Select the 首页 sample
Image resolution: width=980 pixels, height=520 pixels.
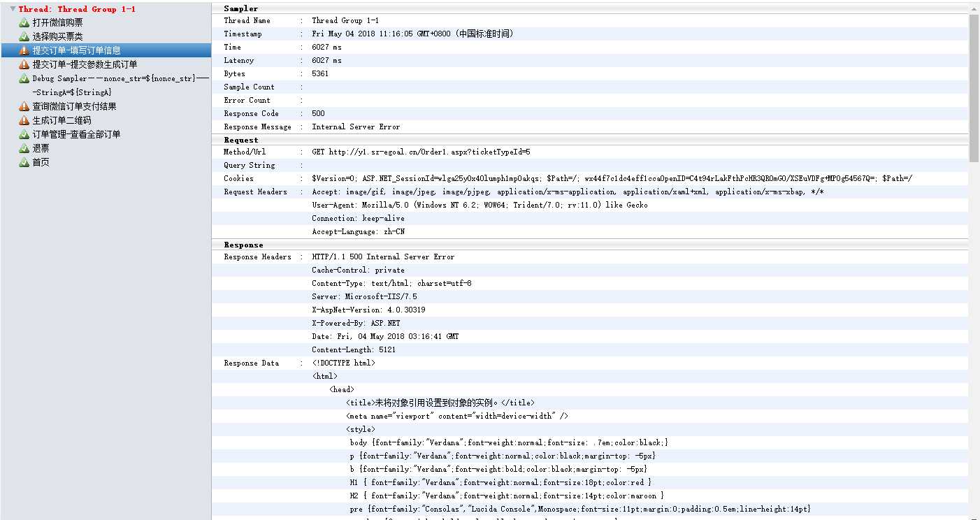[41, 162]
